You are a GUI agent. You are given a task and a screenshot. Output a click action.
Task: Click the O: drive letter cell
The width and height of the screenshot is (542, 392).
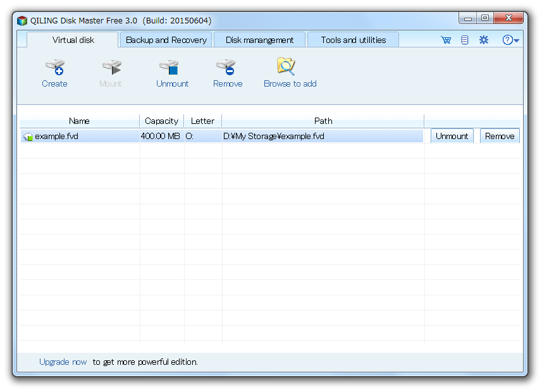pos(203,136)
